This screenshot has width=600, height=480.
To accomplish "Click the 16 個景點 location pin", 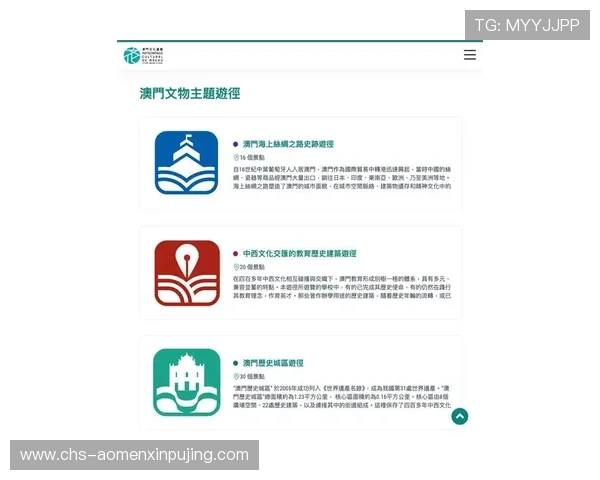I will click(x=236, y=157).
